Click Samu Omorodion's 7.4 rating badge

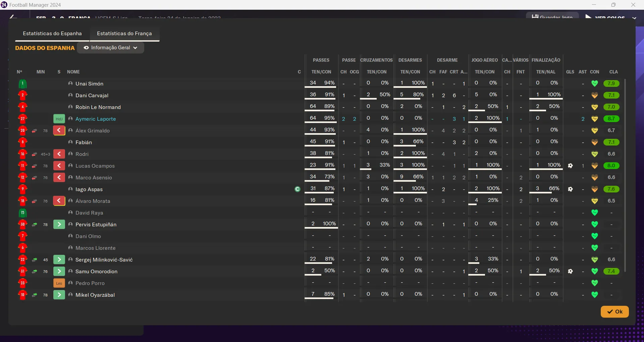(x=611, y=271)
